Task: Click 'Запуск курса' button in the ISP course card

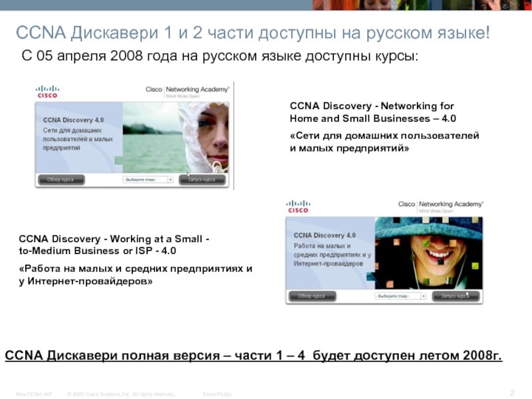Action: coord(456,296)
